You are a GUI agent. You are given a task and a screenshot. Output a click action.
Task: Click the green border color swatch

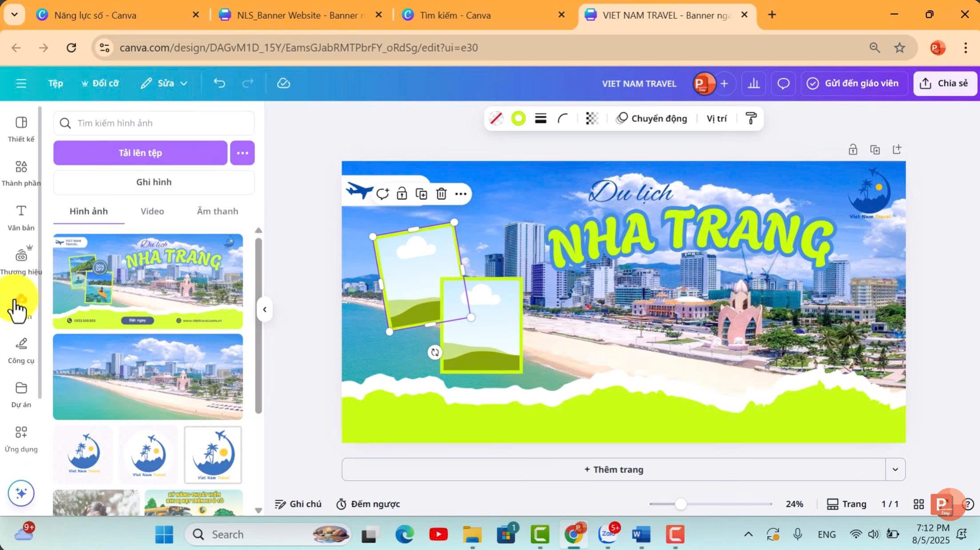pyautogui.click(x=518, y=118)
